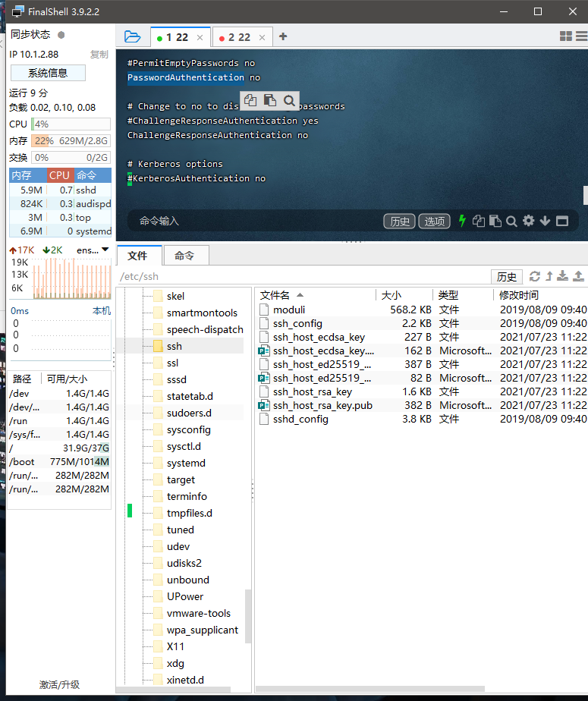Viewport: 588px width, 701px height.
Task: Sort processes by CPU column
Action: [x=60, y=175]
